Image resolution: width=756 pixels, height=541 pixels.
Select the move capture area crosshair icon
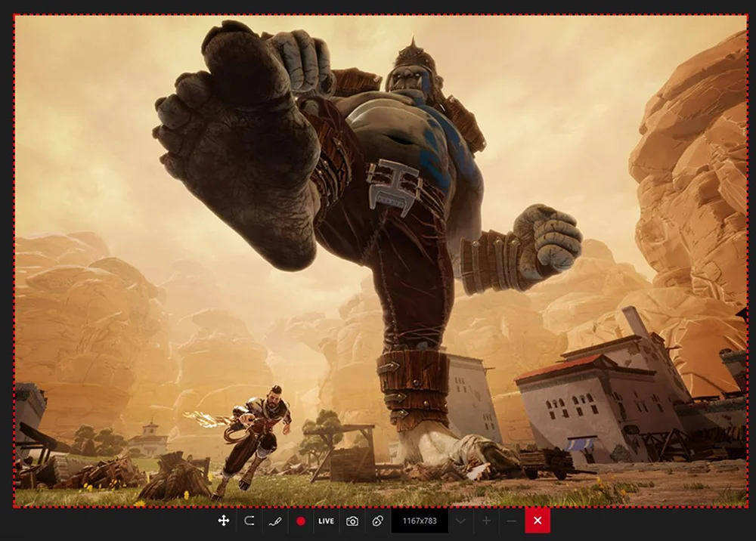224,521
